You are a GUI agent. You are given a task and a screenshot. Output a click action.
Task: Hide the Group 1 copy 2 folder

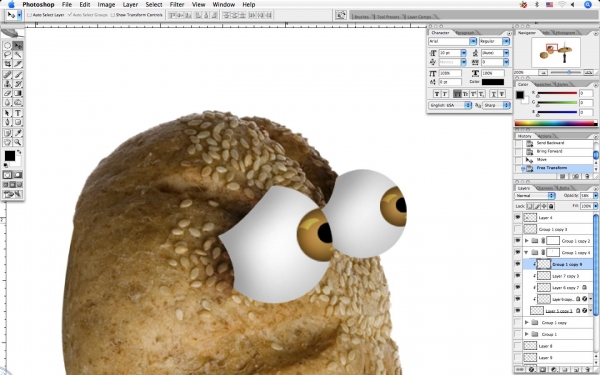click(x=518, y=241)
